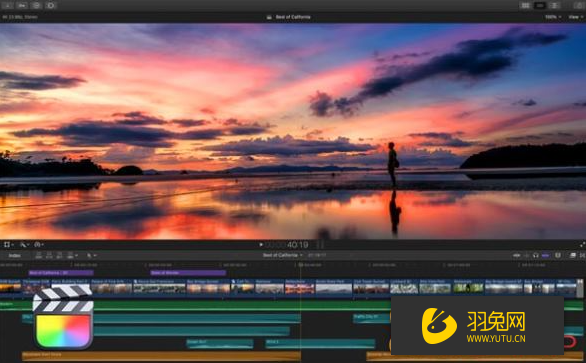Open the Import Media window
This screenshot has height=363, width=586.
pyautogui.click(x=7, y=5)
